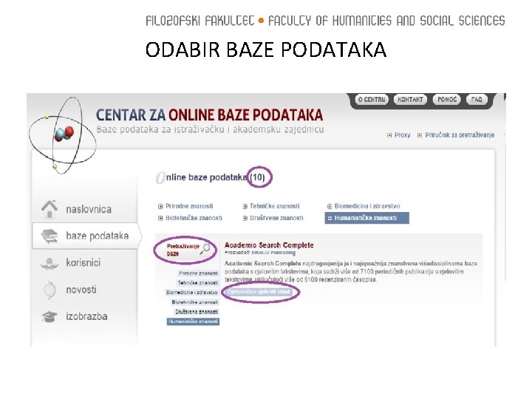This screenshot has height=399, width=532.
Task: Click Tehničke znanosti in the small left list
Action: coord(198,282)
